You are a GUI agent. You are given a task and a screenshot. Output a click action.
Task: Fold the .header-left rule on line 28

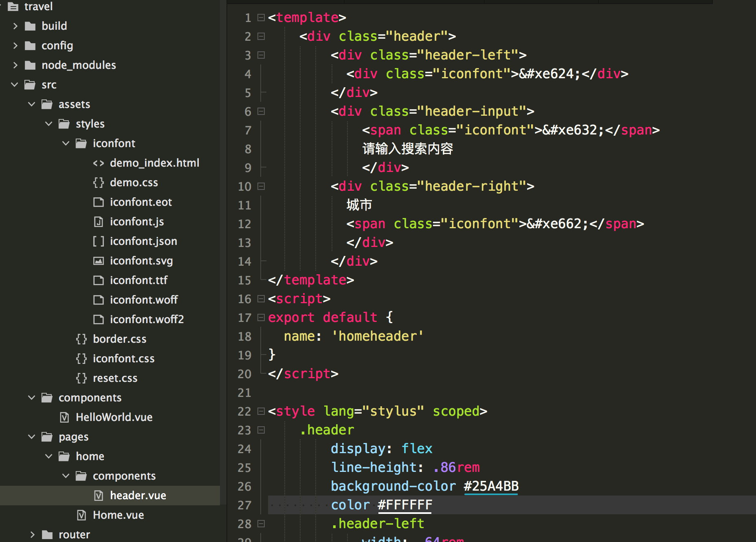[261, 524]
